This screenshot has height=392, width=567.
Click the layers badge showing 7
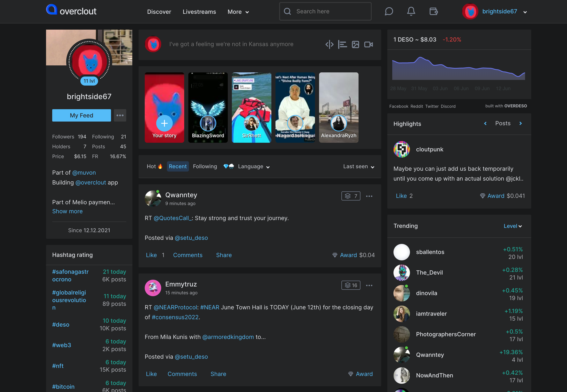[x=351, y=196]
